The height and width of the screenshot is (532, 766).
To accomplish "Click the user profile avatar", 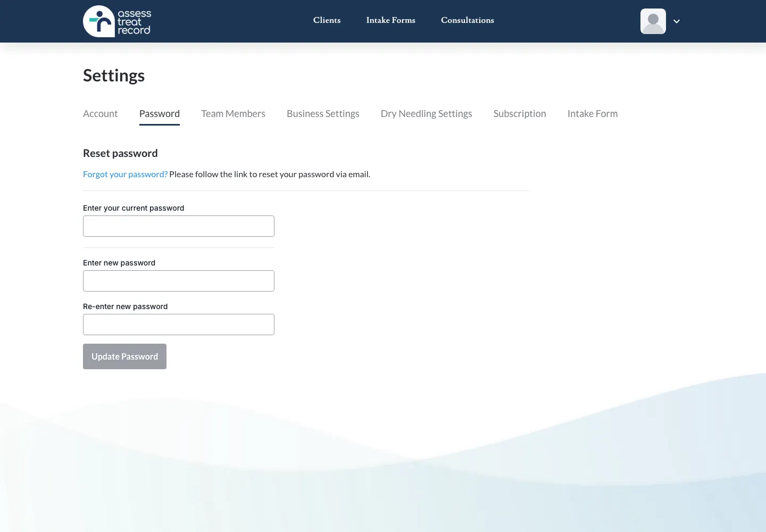I will coord(653,21).
